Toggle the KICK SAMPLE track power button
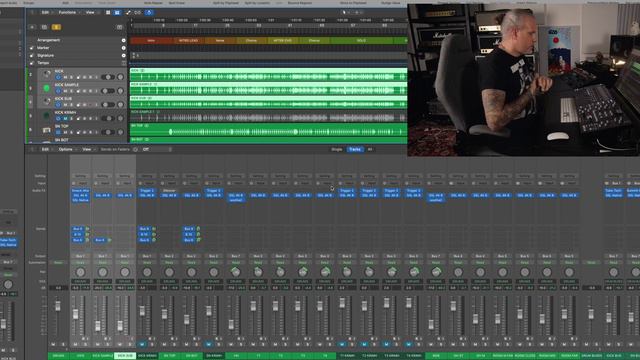The width and height of the screenshot is (640, 360). coord(58,91)
